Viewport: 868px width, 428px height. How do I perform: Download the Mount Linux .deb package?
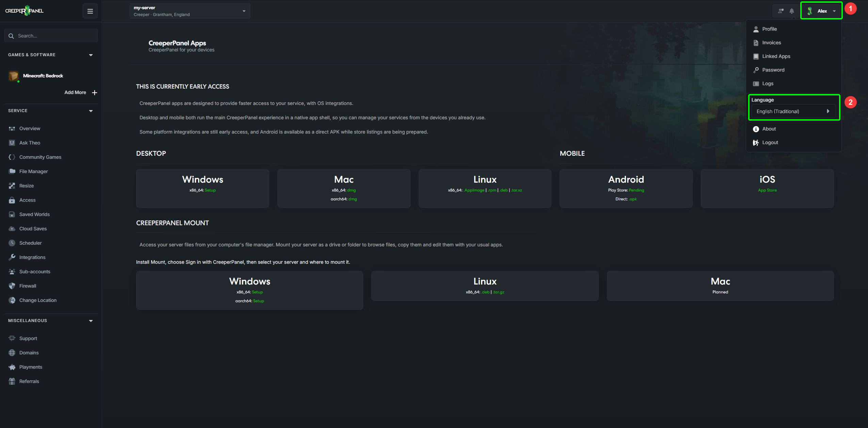485,292
